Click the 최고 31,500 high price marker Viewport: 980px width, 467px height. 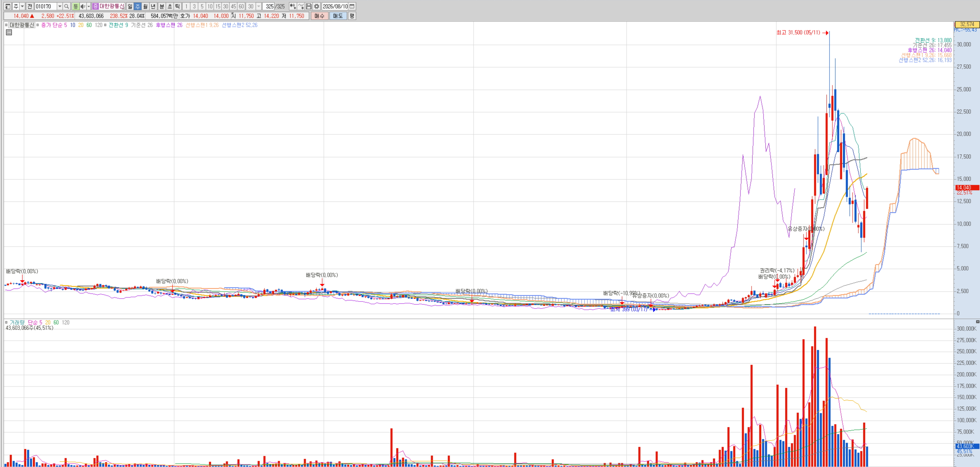802,33
